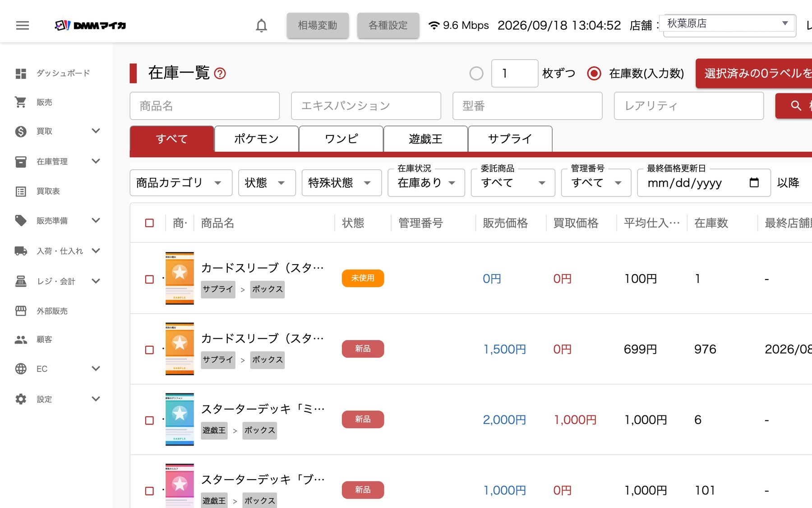Toggle the select-all checkbox in table header
The width and height of the screenshot is (812, 508).
point(149,223)
